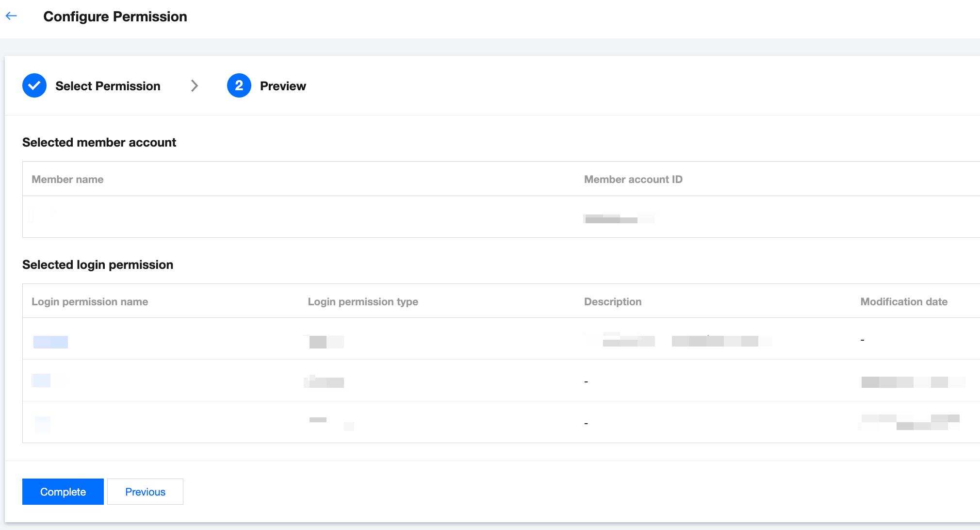The image size is (980, 530).
Task: Go to the Select Permission step label
Action: click(x=108, y=86)
